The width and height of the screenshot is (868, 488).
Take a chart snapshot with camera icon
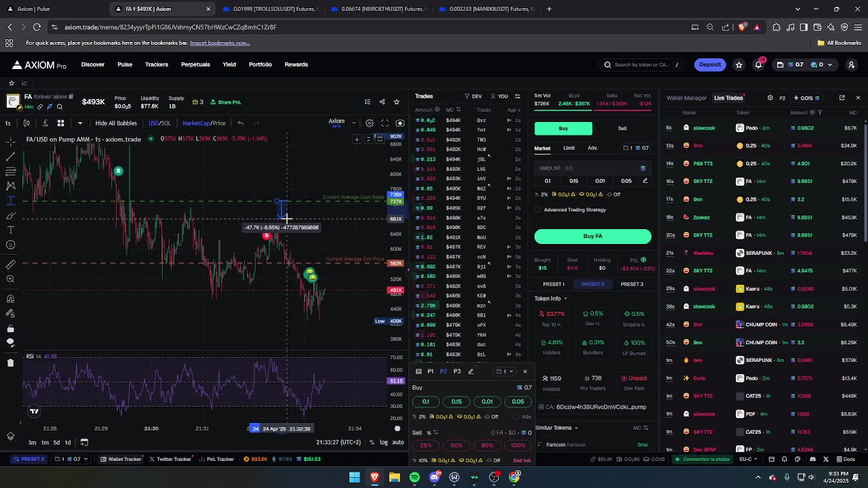[x=400, y=123]
